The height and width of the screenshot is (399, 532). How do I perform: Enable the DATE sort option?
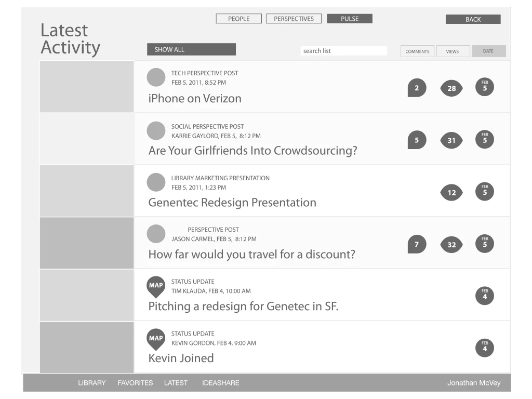tap(488, 51)
